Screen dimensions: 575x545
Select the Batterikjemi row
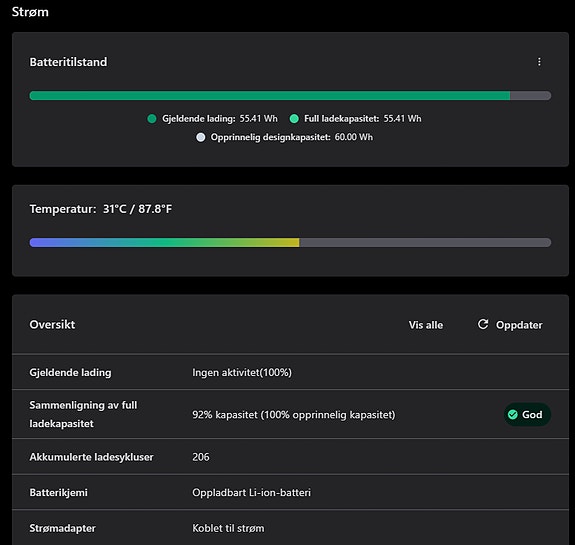click(x=290, y=492)
